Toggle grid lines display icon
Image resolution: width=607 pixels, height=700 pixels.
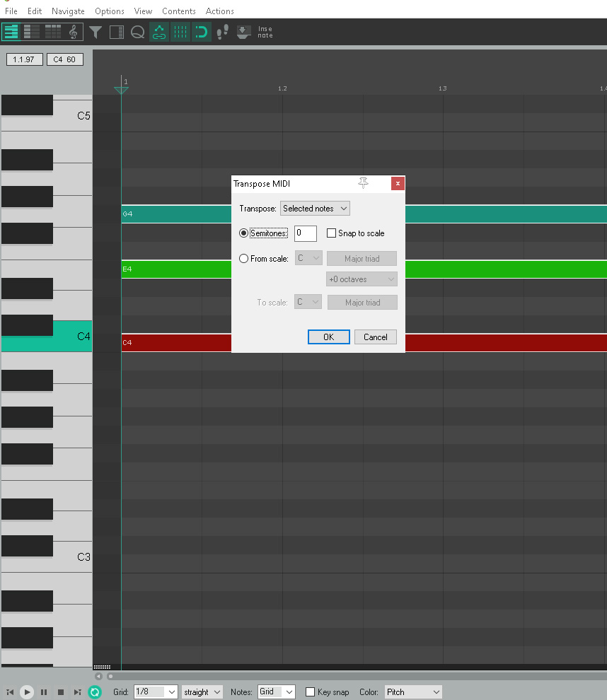pos(180,32)
